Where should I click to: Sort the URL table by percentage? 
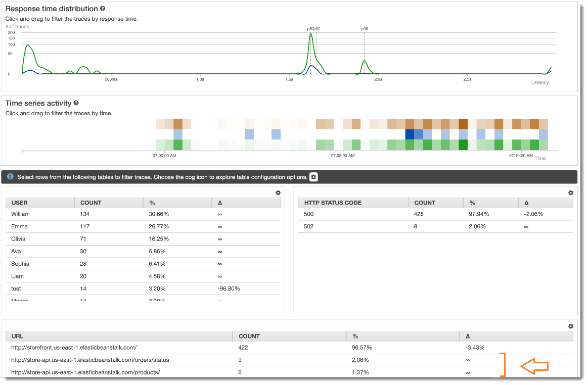(355, 336)
